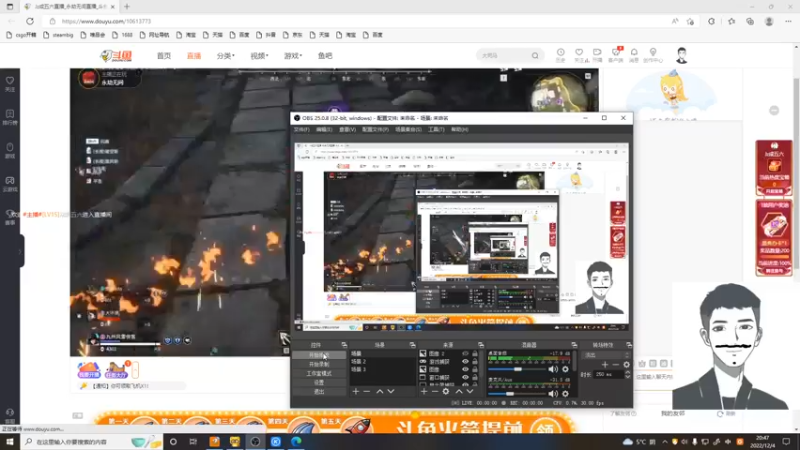Mute 麦克风/Aux with its speaker icon

coord(553,394)
